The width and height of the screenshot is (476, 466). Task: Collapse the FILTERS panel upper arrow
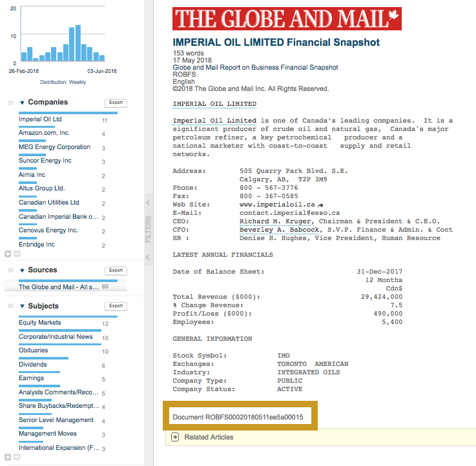pyautogui.click(x=148, y=203)
